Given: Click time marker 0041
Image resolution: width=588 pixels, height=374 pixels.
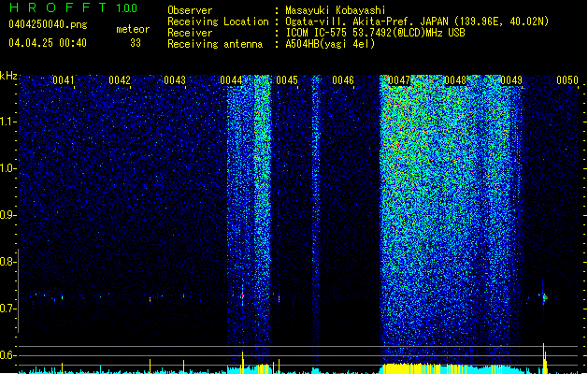Looking at the screenshot, I should (63, 80).
